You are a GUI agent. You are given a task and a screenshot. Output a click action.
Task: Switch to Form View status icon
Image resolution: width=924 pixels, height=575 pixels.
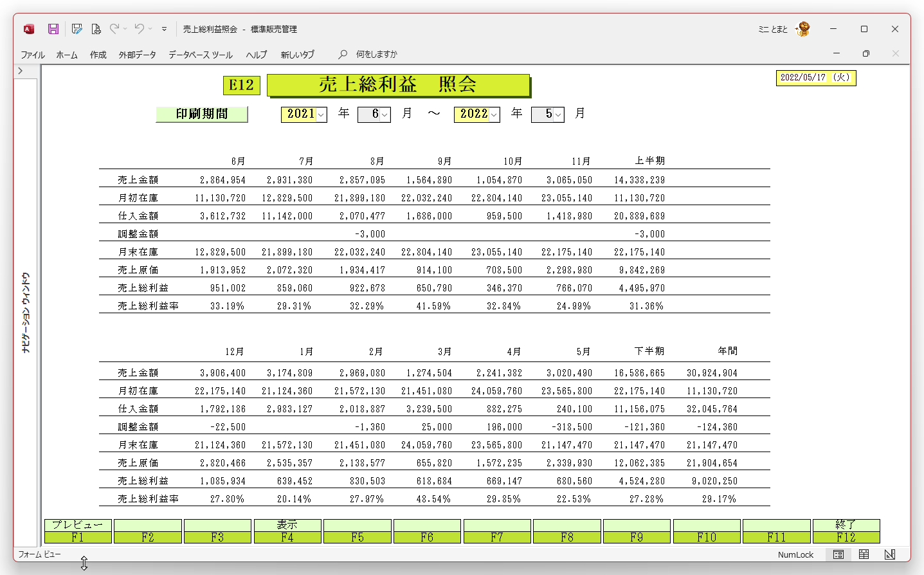838,554
